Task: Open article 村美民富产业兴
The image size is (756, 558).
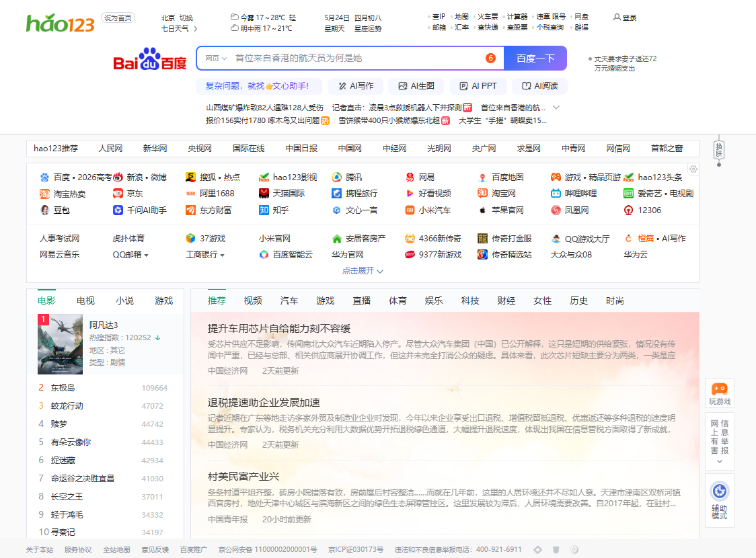Action: tap(243, 477)
